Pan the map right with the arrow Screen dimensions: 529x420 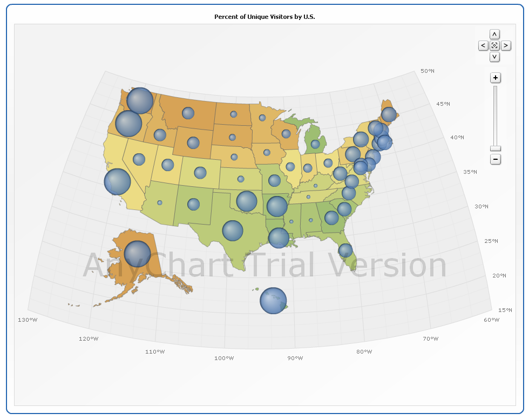506,45
